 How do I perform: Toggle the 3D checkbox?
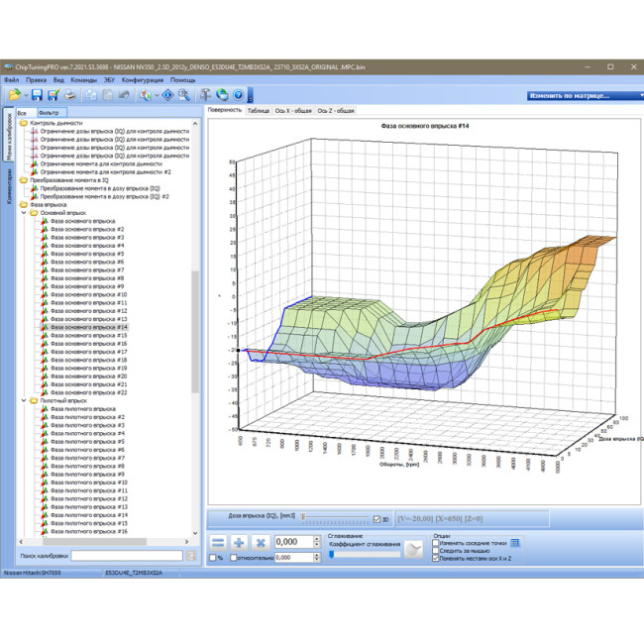click(376, 519)
